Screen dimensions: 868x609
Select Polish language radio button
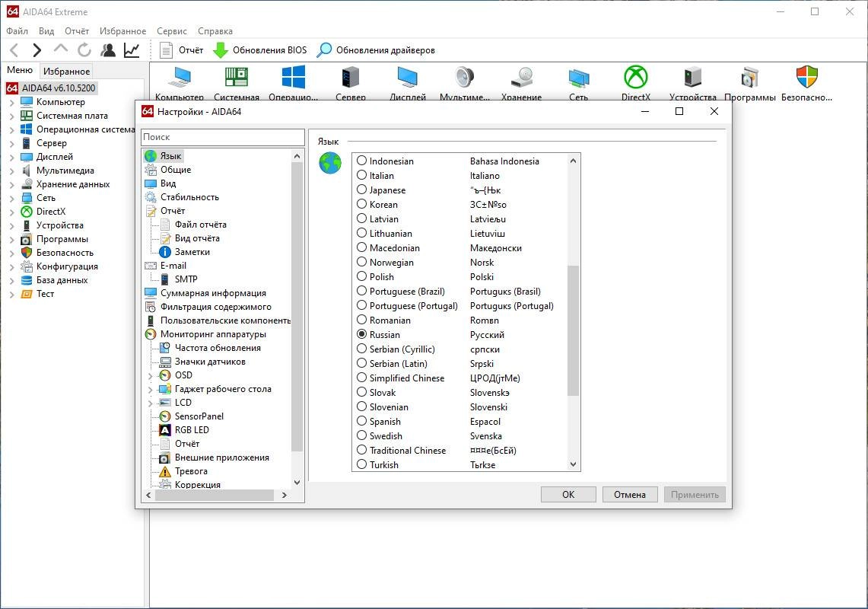pos(361,276)
